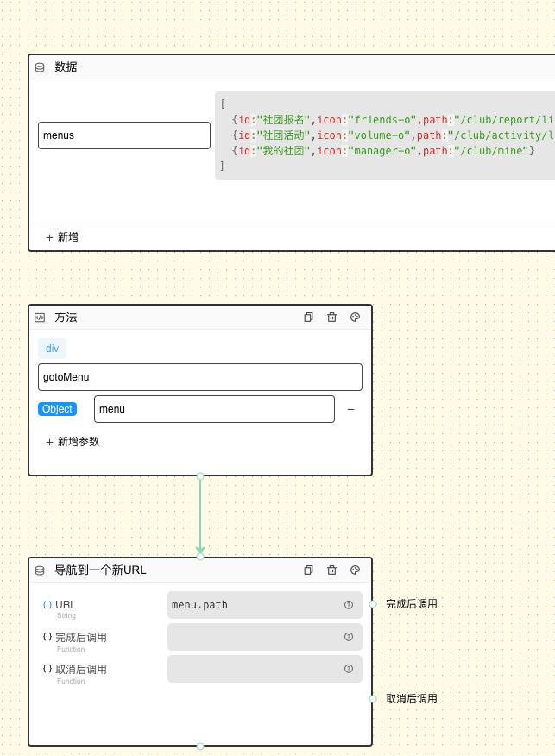Copy the 方法 node
555x756 pixels.
308,318
